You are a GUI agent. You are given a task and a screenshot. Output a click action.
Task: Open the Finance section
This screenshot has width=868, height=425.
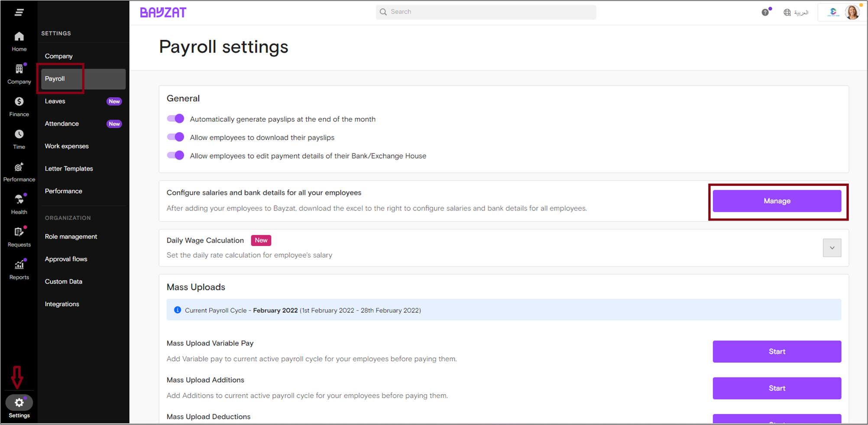point(19,106)
